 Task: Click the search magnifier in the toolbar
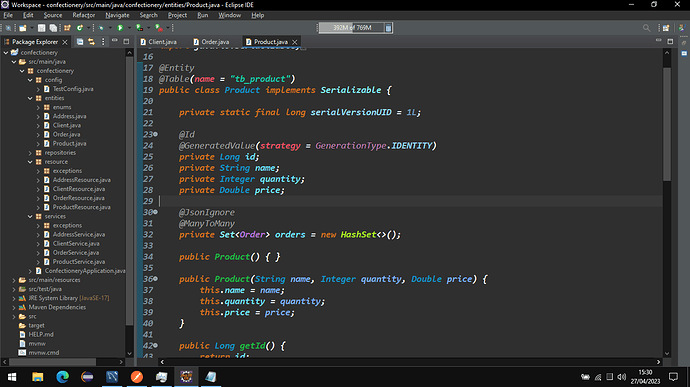tap(646, 28)
